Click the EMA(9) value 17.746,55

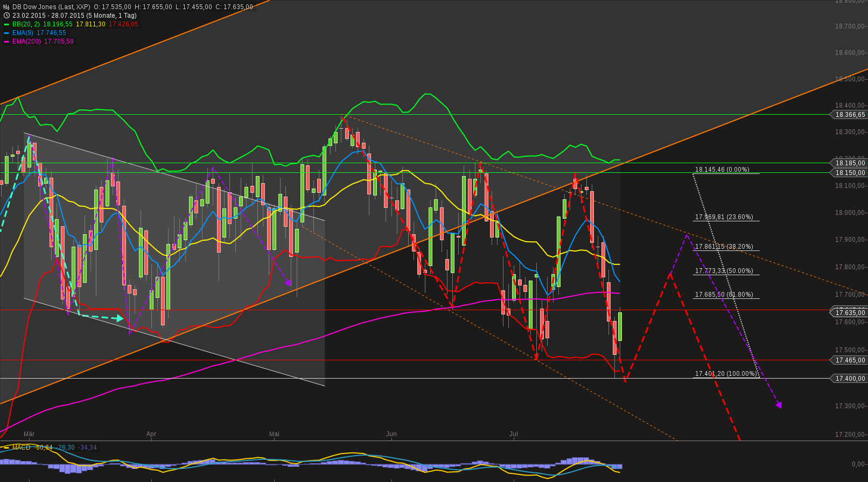51,33
